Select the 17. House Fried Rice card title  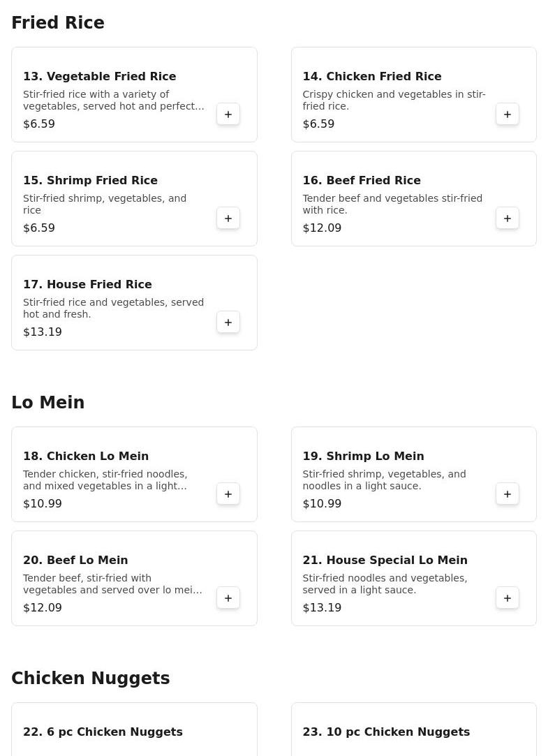(x=87, y=284)
